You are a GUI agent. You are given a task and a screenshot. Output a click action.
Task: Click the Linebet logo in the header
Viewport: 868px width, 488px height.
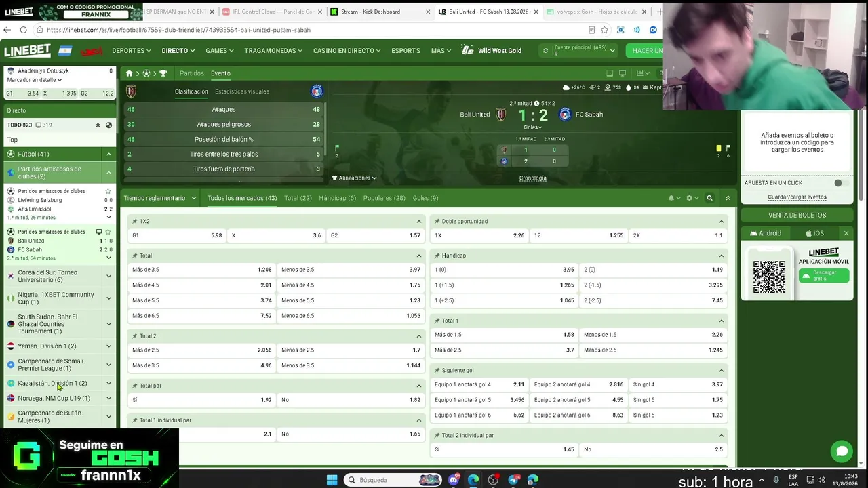pyautogui.click(x=27, y=51)
